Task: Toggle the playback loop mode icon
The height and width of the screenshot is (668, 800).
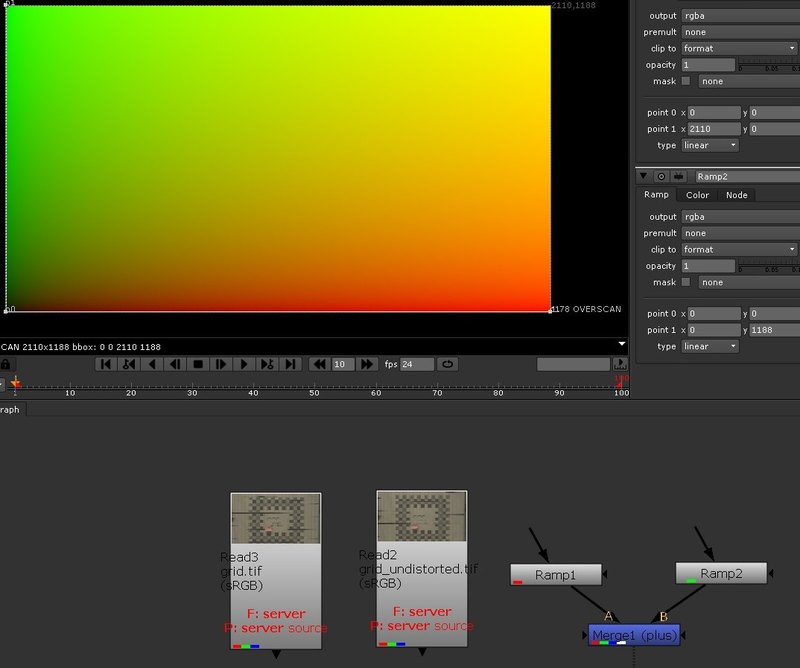Action: (x=447, y=364)
